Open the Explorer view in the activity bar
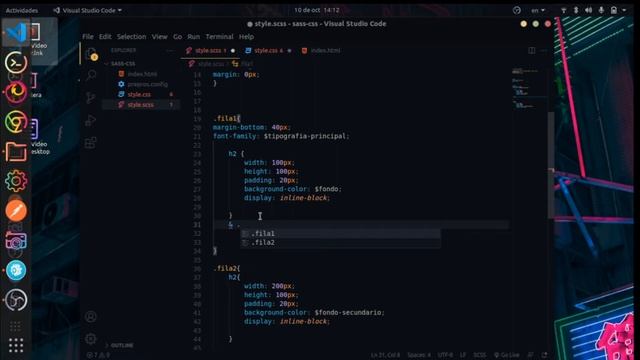640x360 pixels. pyautogui.click(x=91, y=53)
